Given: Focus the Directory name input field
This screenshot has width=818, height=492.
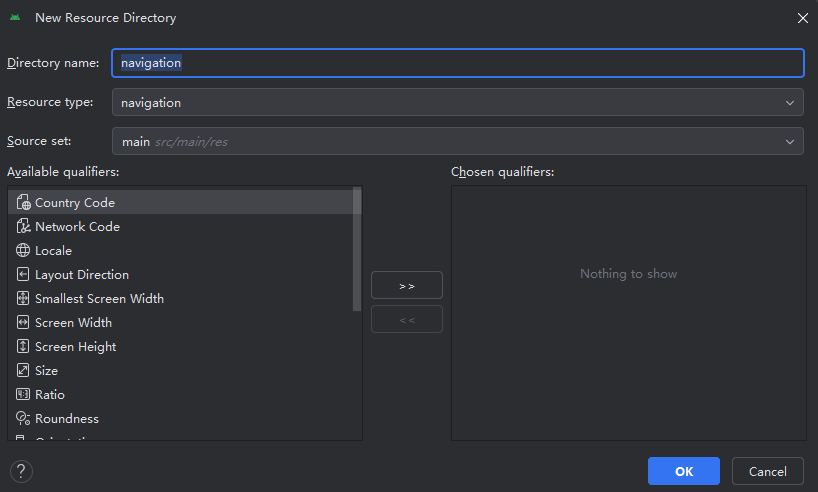Looking at the screenshot, I should tap(458, 63).
